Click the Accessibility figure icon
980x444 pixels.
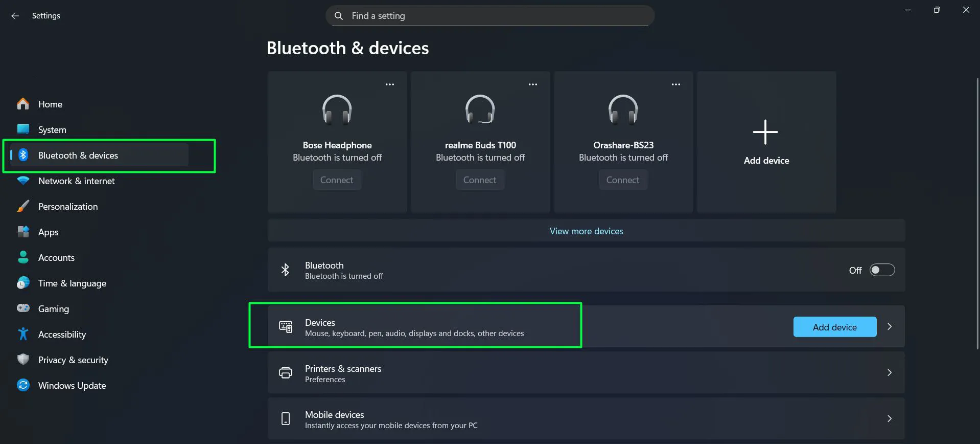pyautogui.click(x=23, y=334)
